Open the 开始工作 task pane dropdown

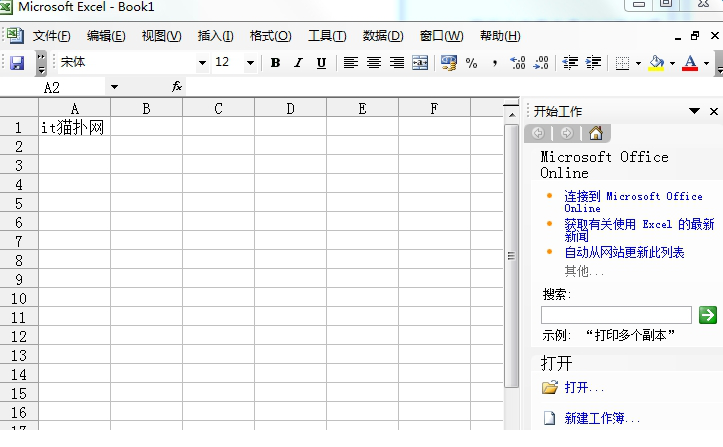point(694,111)
